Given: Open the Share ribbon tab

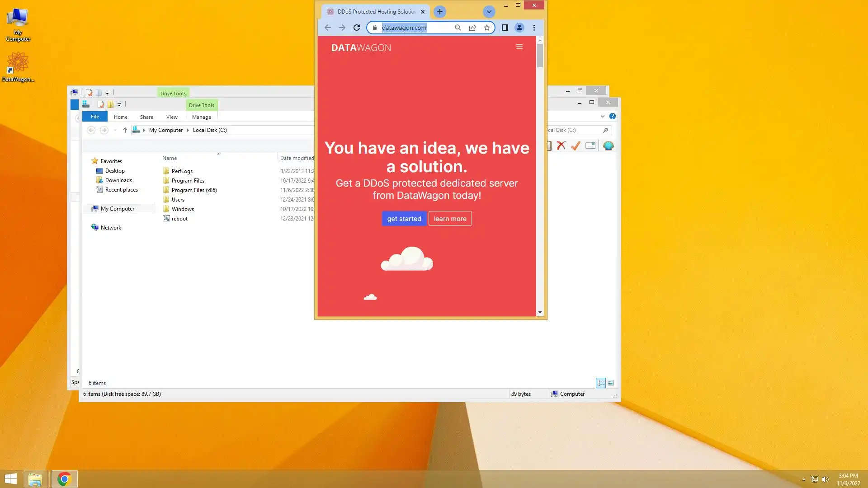Looking at the screenshot, I should [x=146, y=117].
